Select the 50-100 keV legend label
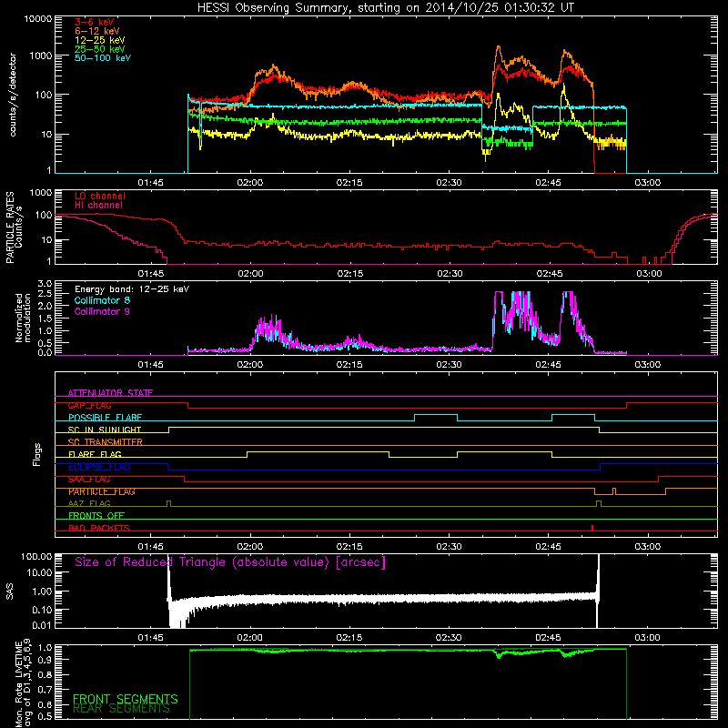This screenshot has width=728, height=728. tap(103, 58)
